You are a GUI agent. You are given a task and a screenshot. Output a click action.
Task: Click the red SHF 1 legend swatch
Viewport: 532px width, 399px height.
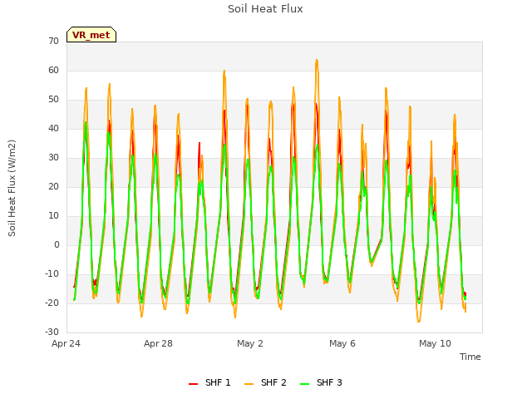(193, 384)
